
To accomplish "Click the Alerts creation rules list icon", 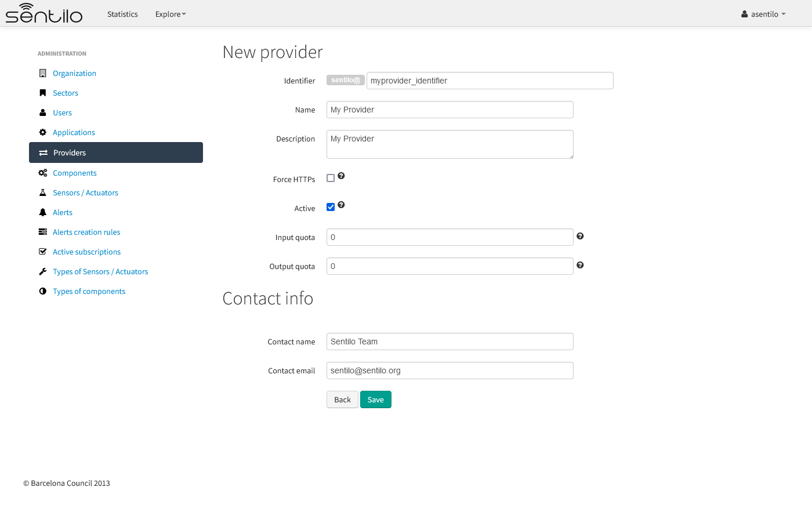I will pos(42,232).
